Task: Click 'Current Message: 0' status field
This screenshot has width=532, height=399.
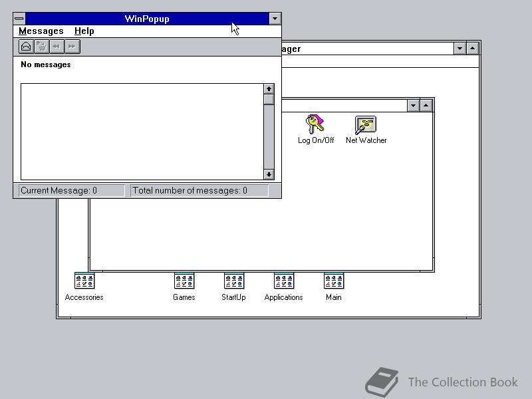Action: tap(72, 191)
